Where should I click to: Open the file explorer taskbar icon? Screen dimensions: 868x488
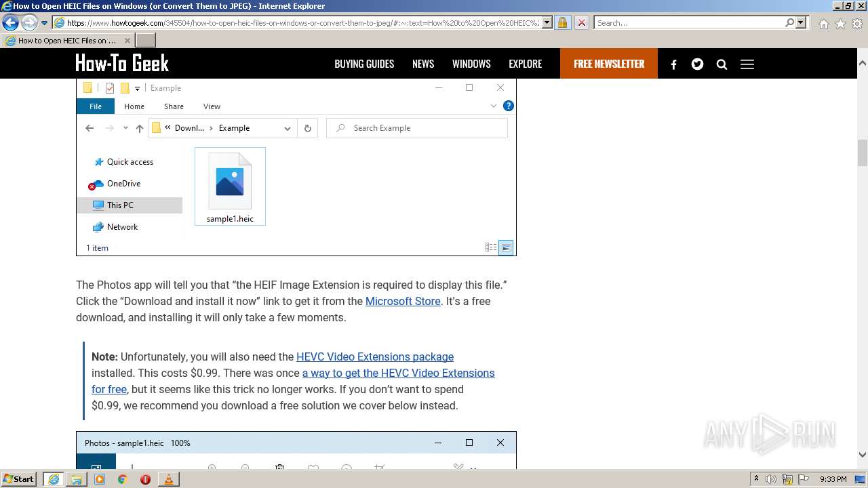77,479
